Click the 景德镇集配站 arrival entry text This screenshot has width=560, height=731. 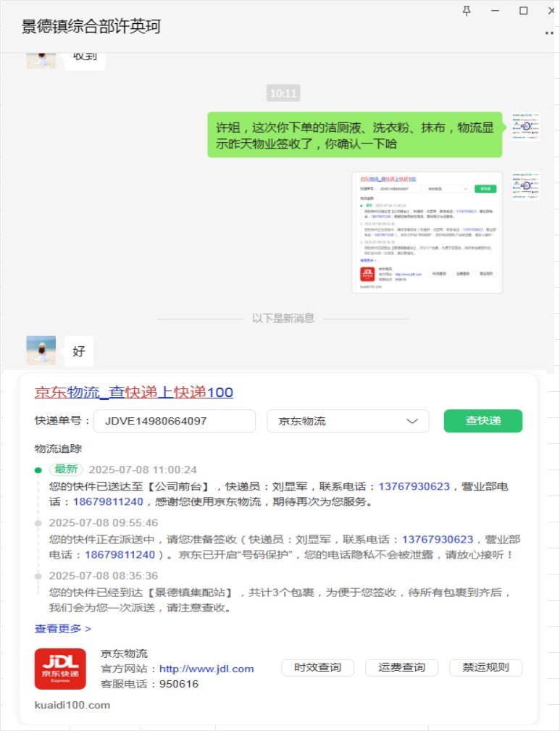click(x=280, y=600)
